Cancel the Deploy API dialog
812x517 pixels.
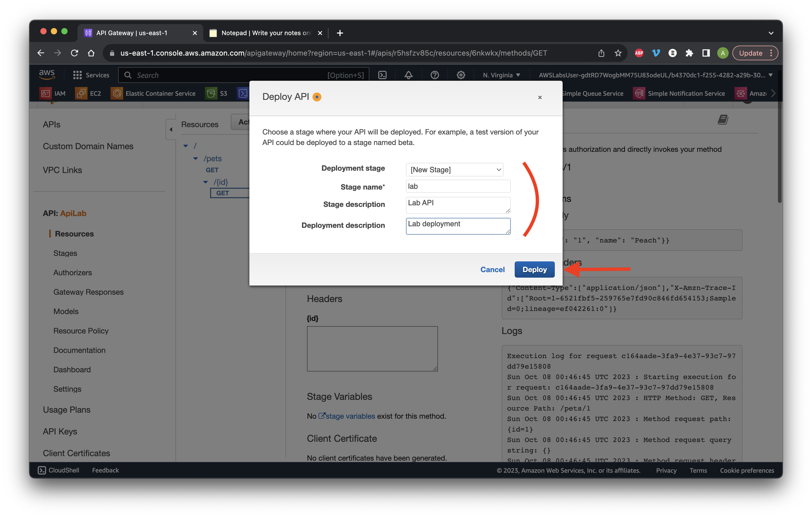(492, 269)
